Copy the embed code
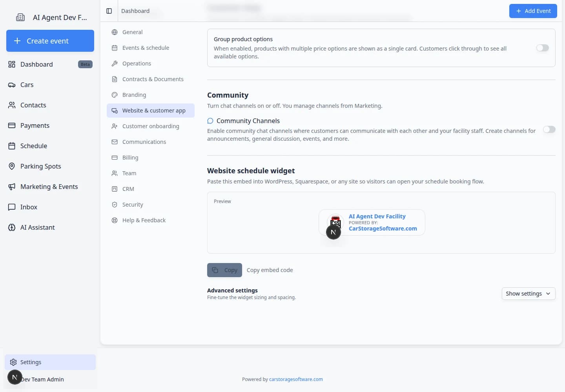 tap(224, 270)
